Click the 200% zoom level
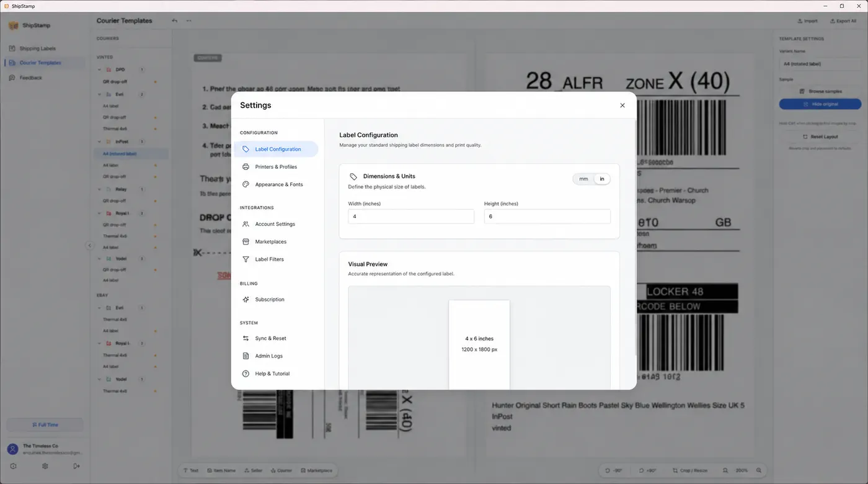This screenshot has height=484, width=868. click(742, 470)
